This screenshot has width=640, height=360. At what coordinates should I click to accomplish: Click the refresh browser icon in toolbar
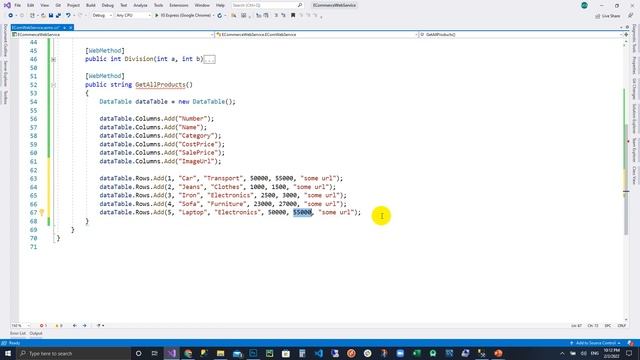coord(220,16)
